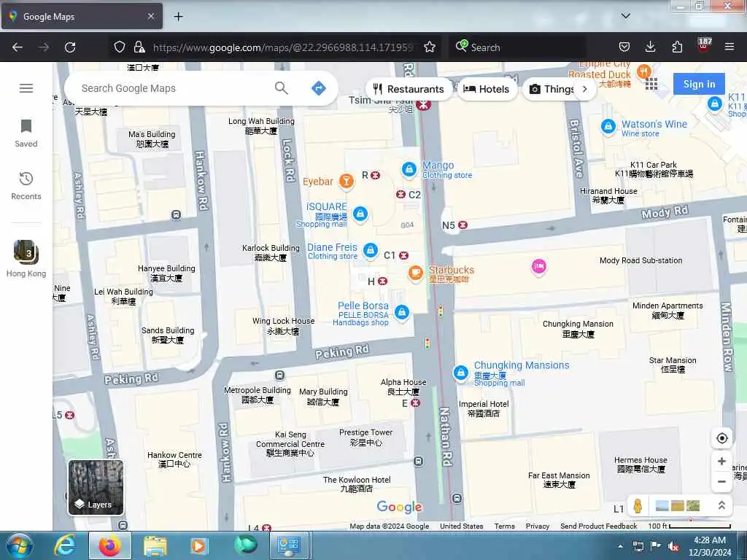Click the Pelle Borsa handbag shop pin
Image resolution: width=747 pixels, height=560 pixels.
(x=402, y=312)
